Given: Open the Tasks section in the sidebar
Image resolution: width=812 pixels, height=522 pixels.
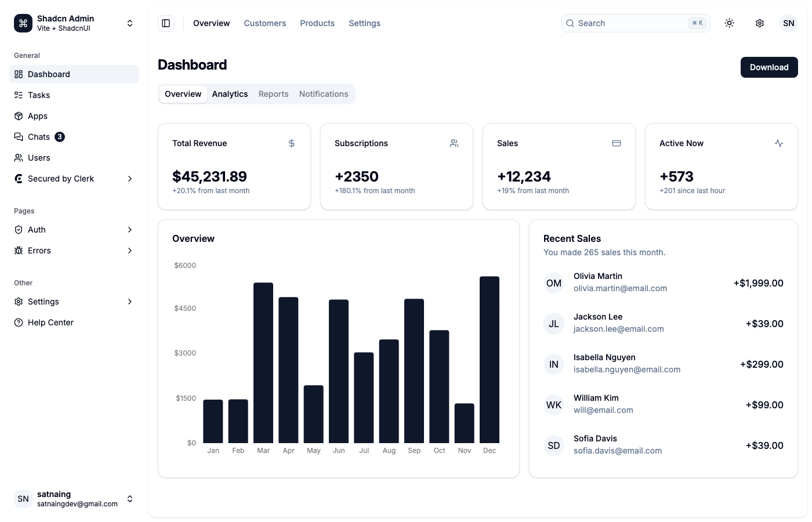Looking at the screenshot, I should [38, 95].
